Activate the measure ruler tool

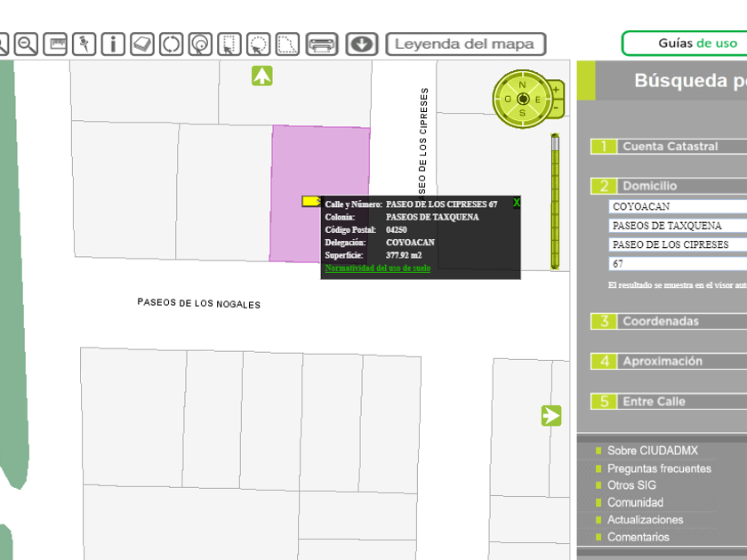(55, 44)
